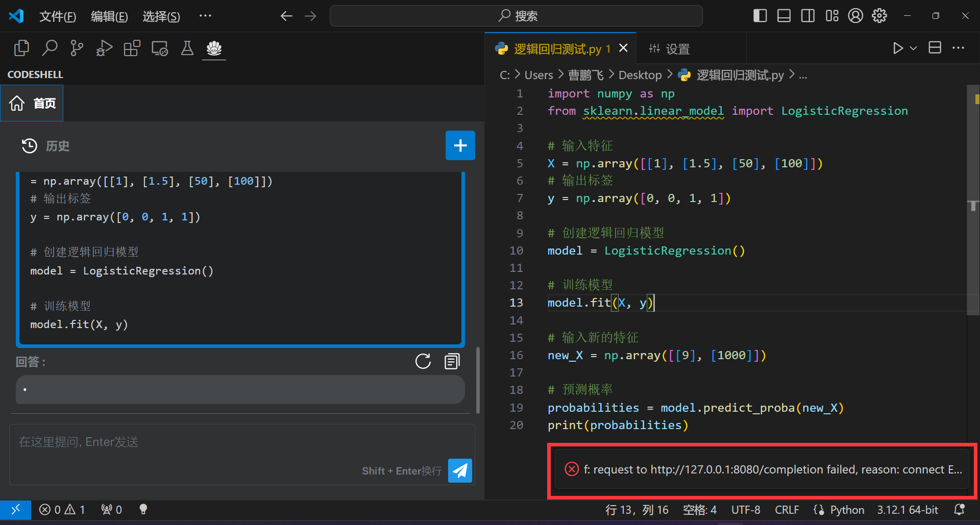Open the Run and Debug view
The width and height of the screenshot is (980, 525).
tap(104, 48)
